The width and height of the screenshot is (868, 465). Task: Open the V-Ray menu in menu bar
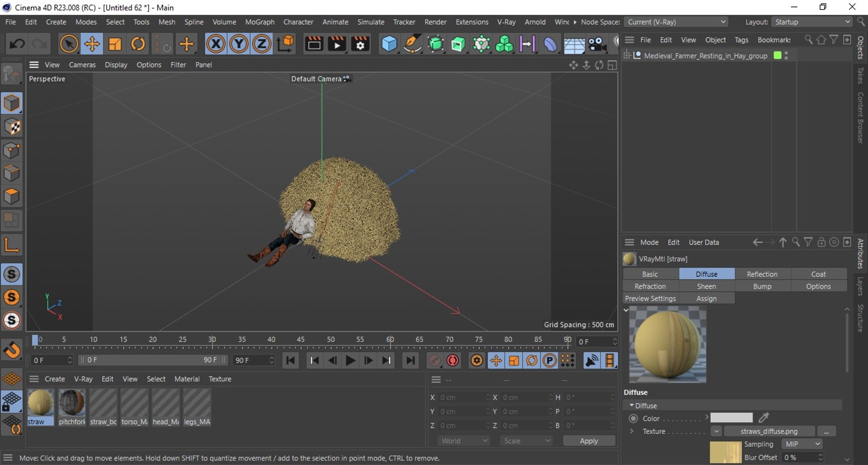click(x=506, y=22)
